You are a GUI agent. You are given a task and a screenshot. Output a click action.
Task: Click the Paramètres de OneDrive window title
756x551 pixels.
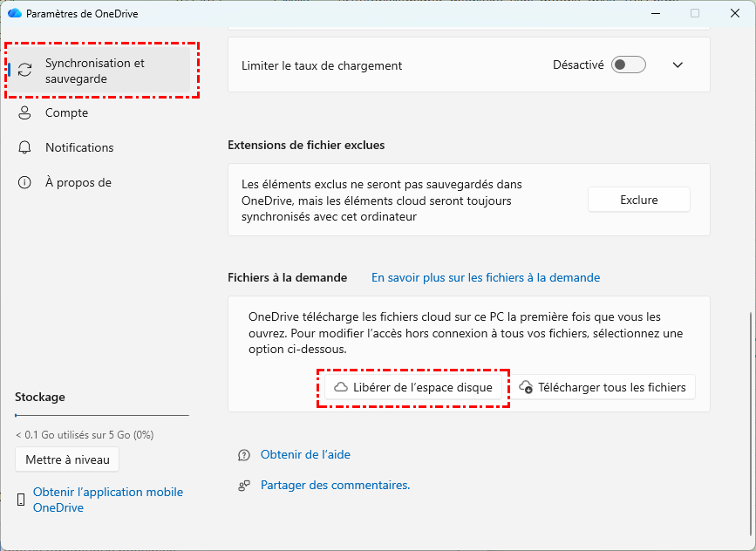[82, 13]
